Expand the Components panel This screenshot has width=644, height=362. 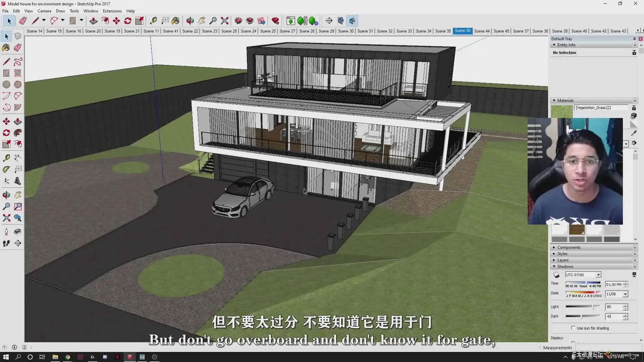click(x=569, y=247)
